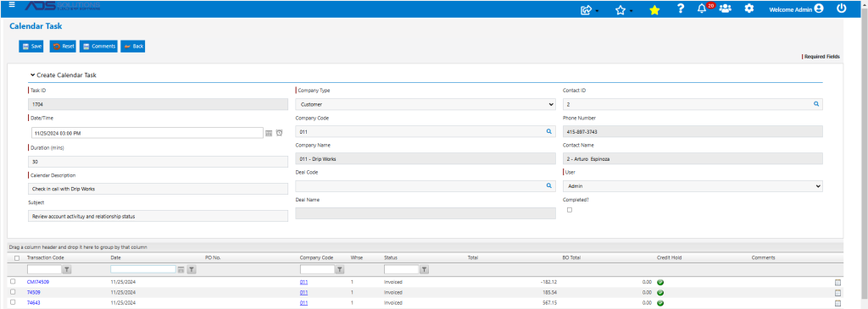Open comments icon for row 74643
868x309 pixels.
[x=837, y=303]
